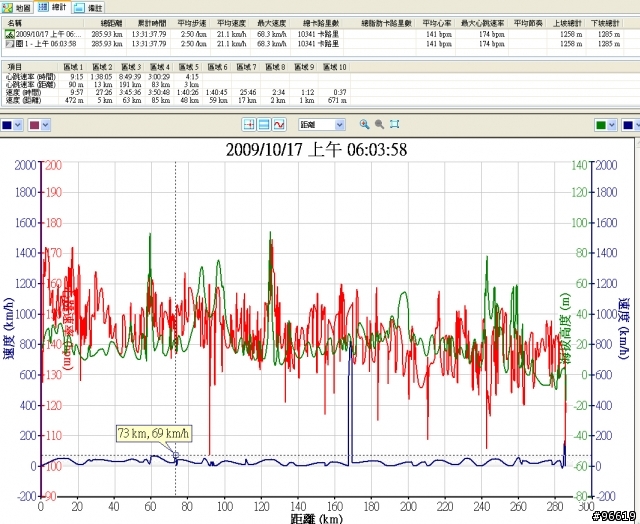
Task: Click the 上坡總計 column header
Action: 567,23
